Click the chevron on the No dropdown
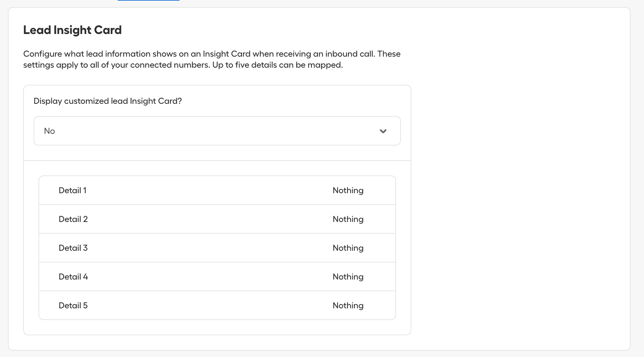644x357 pixels. (383, 131)
